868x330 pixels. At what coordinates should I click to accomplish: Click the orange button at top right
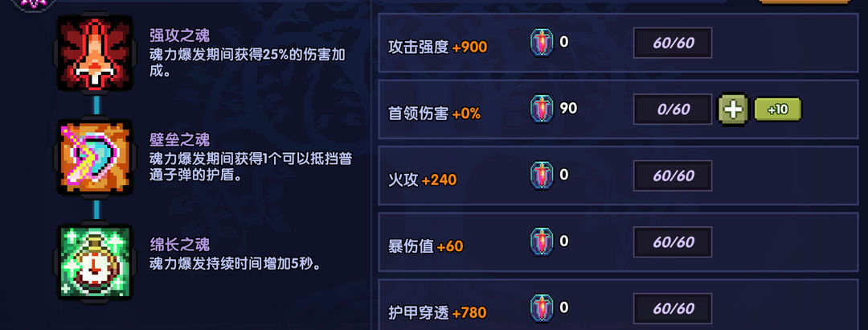(x=805, y=2)
